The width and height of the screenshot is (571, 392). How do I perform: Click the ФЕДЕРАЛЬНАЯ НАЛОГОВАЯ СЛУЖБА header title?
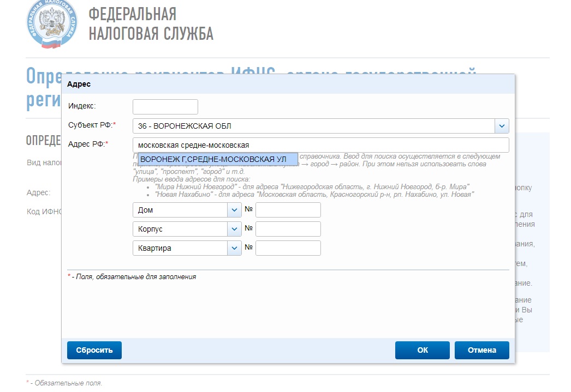[x=151, y=25]
